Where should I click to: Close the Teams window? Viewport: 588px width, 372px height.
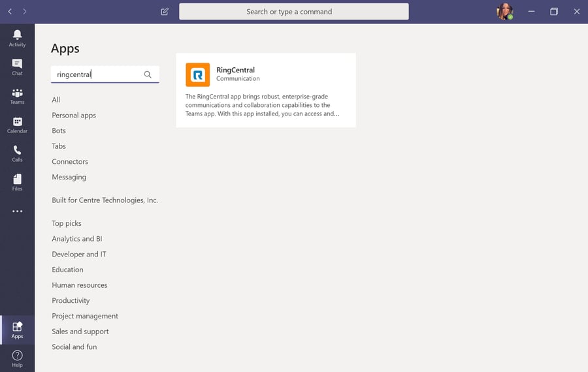pyautogui.click(x=577, y=12)
